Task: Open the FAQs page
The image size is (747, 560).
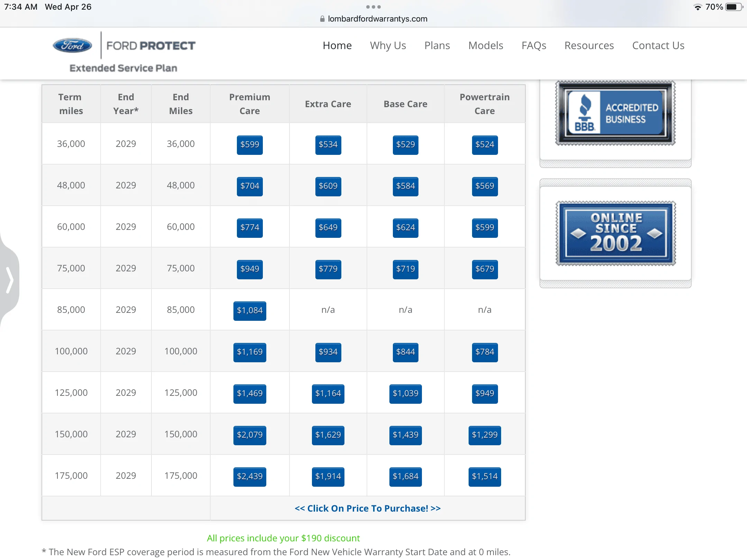Action: click(x=534, y=45)
